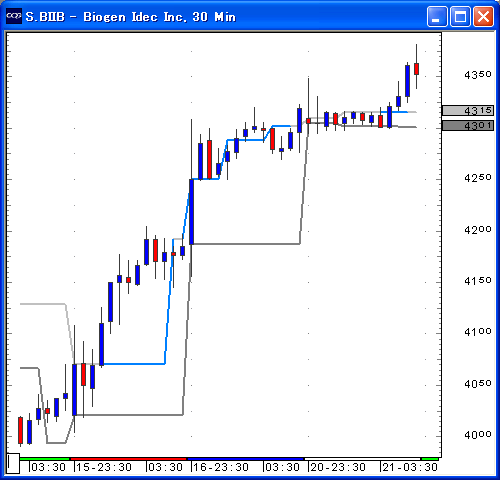Click the 20-23:30 time axis label
The image size is (500, 480).
tap(338, 467)
